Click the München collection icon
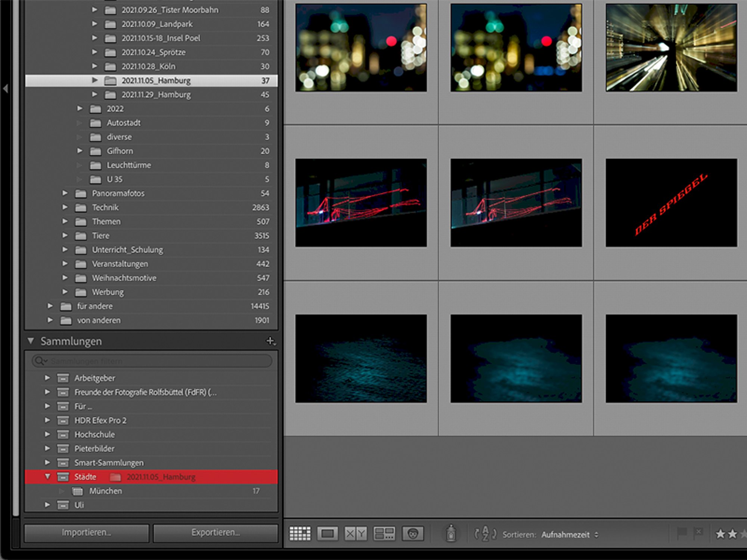 tap(77, 491)
